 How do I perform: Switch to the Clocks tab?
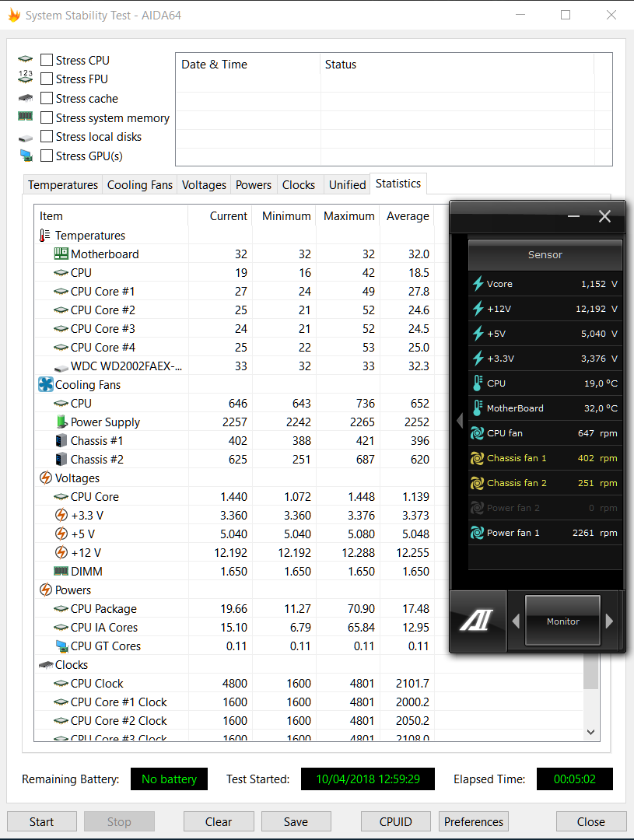299,185
